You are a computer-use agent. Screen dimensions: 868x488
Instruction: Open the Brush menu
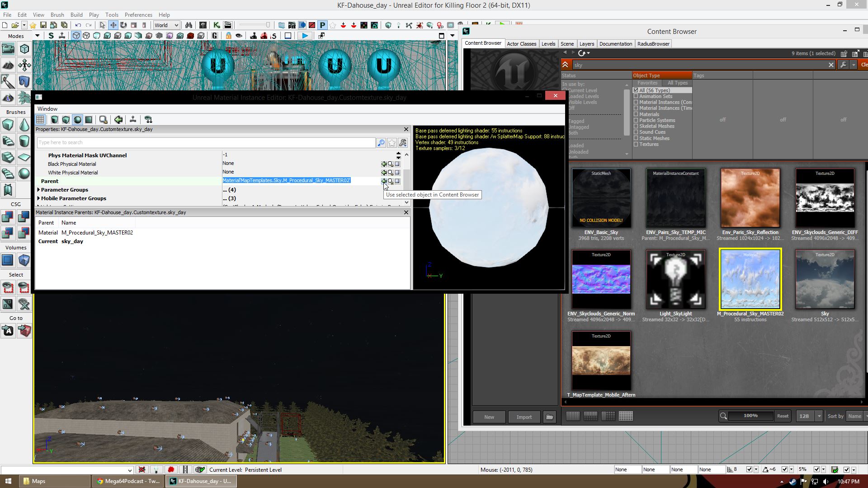click(x=57, y=15)
